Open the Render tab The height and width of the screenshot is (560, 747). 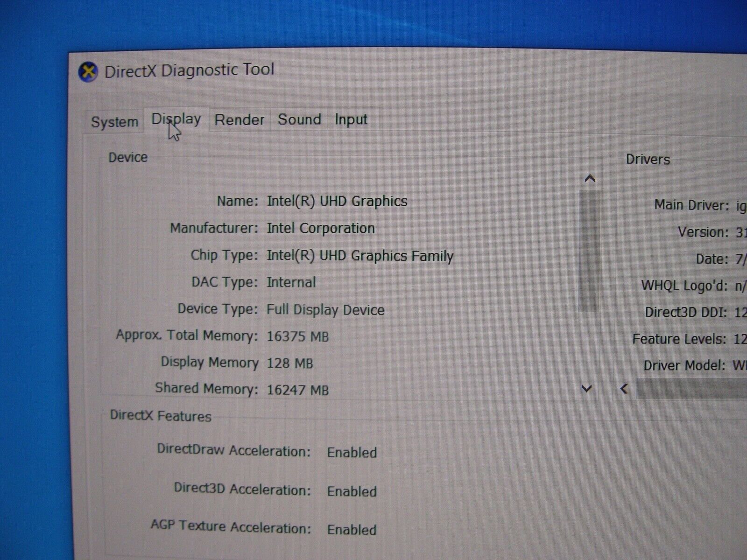[x=240, y=120]
